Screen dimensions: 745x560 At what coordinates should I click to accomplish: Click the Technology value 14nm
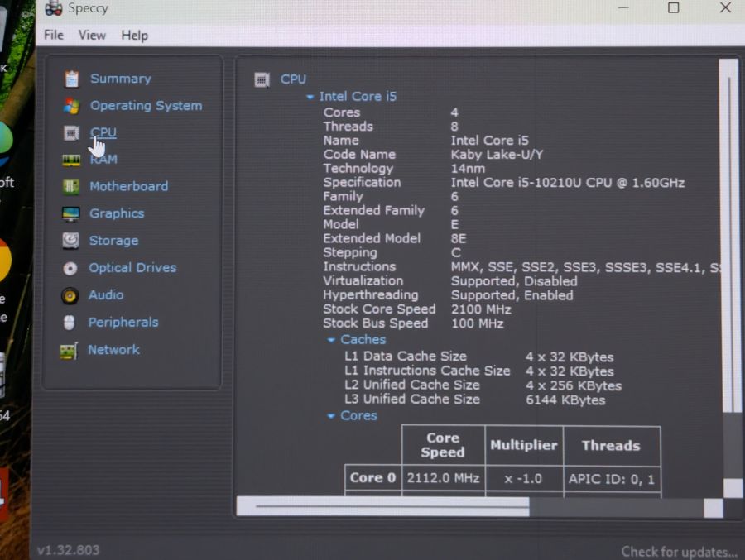click(x=468, y=169)
